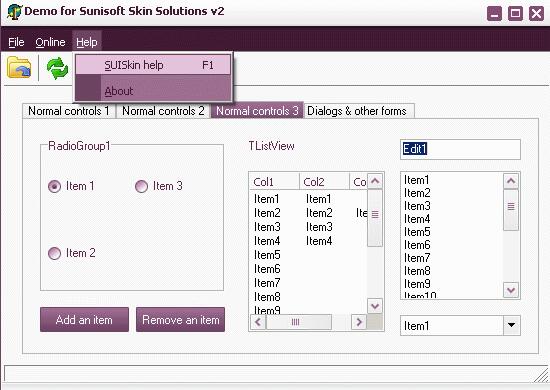Image resolution: width=550 pixels, height=390 pixels.
Task: Close the demo window
Action: (x=536, y=14)
